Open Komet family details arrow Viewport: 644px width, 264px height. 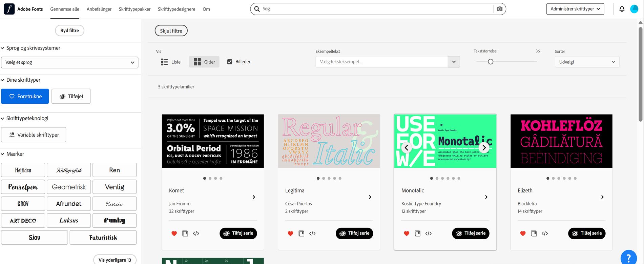[x=254, y=197]
